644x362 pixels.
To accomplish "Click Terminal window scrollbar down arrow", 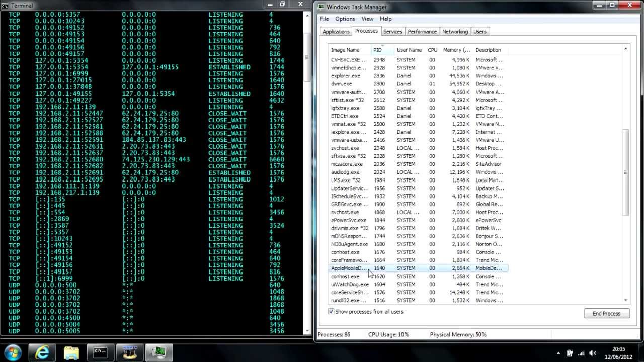I will point(308,331).
